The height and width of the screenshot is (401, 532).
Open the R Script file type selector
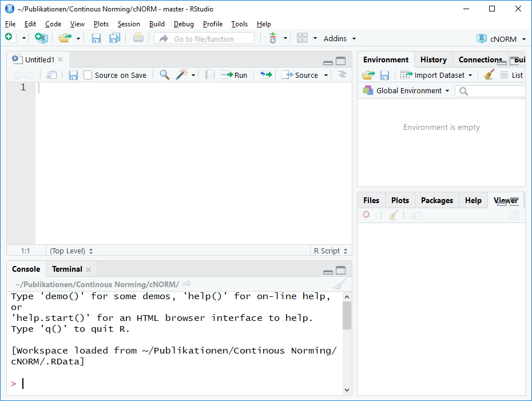coord(330,251)
